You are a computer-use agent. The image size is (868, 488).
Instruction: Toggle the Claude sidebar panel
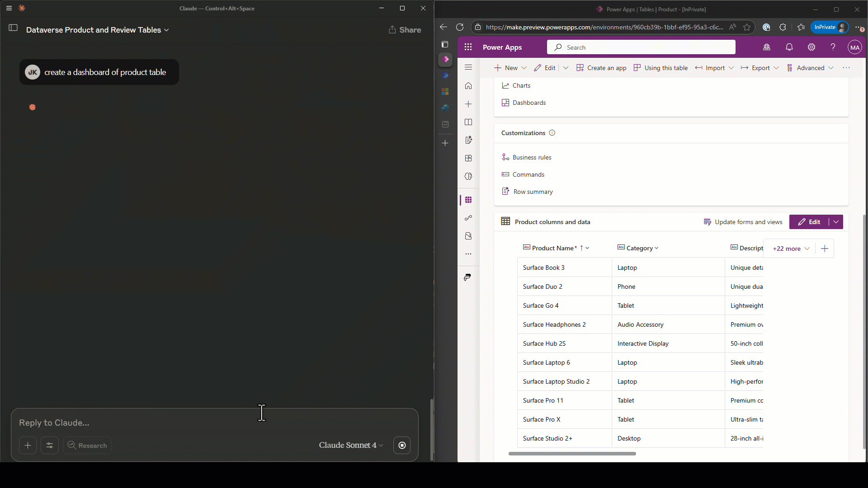(13, 28)
